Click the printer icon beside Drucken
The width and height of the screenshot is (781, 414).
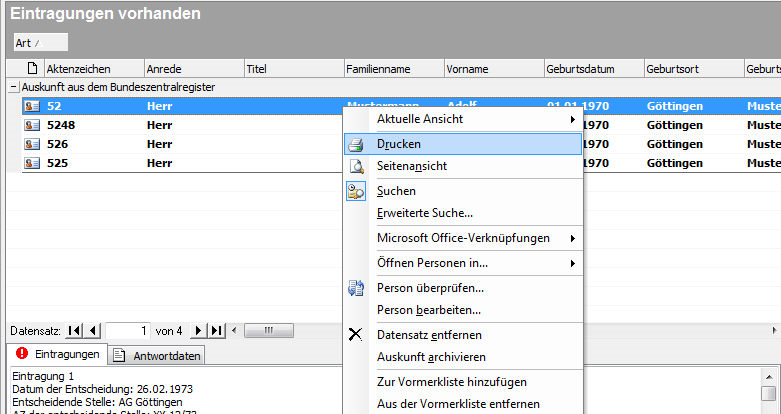[356, 144]
